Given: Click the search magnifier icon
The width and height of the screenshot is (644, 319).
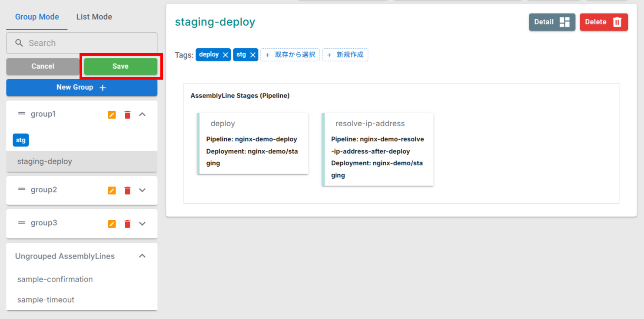Looking at the screenshot, I should click(19, 43).
